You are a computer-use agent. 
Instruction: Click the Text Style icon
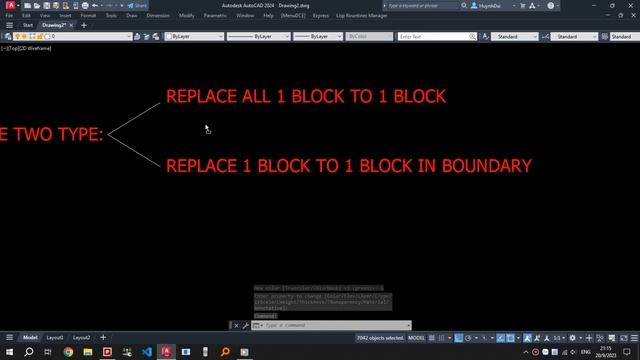click(x=485, y=37)
